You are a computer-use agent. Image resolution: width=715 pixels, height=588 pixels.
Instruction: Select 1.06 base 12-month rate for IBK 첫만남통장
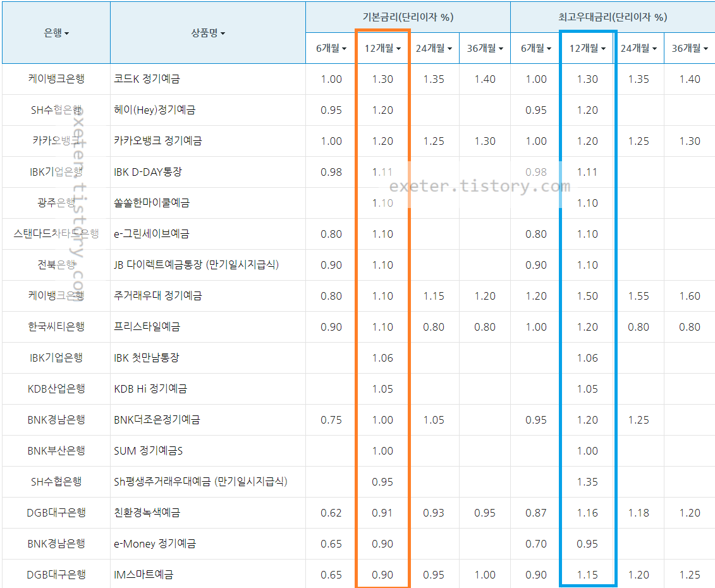point(382,358)
